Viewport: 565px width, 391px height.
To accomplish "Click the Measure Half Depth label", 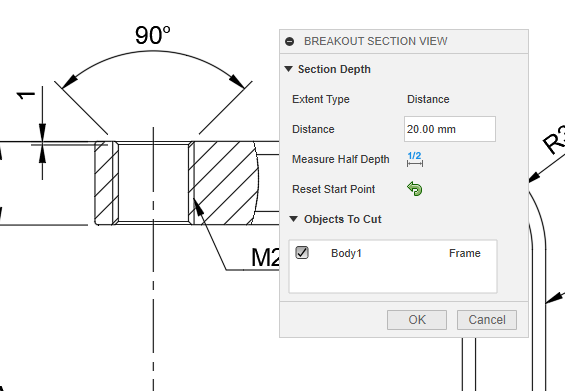I will click(341, 159).
